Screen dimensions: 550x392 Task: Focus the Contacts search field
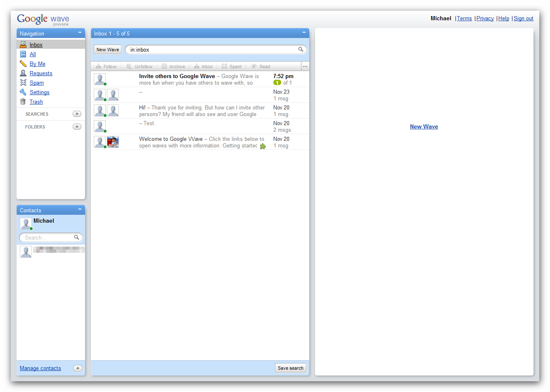pyautogui.click(x=51, y=238)
